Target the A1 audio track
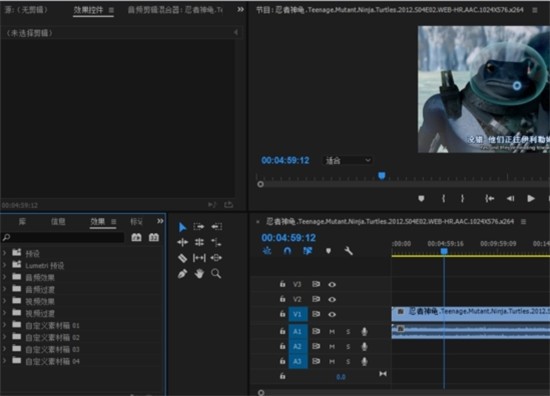This screenshot has height=396, width=550. coord(298,331)
